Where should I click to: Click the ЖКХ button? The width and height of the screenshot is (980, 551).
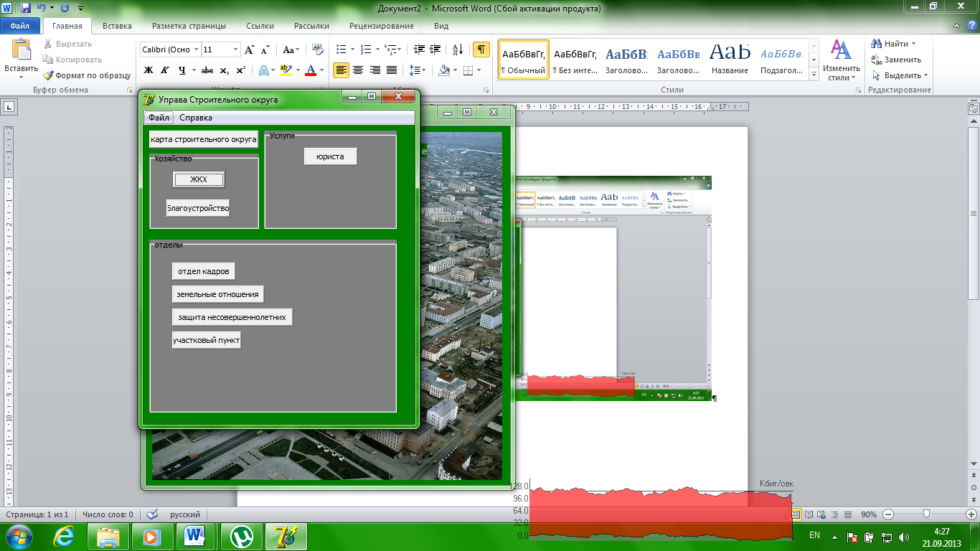click(x=199, y=179)
